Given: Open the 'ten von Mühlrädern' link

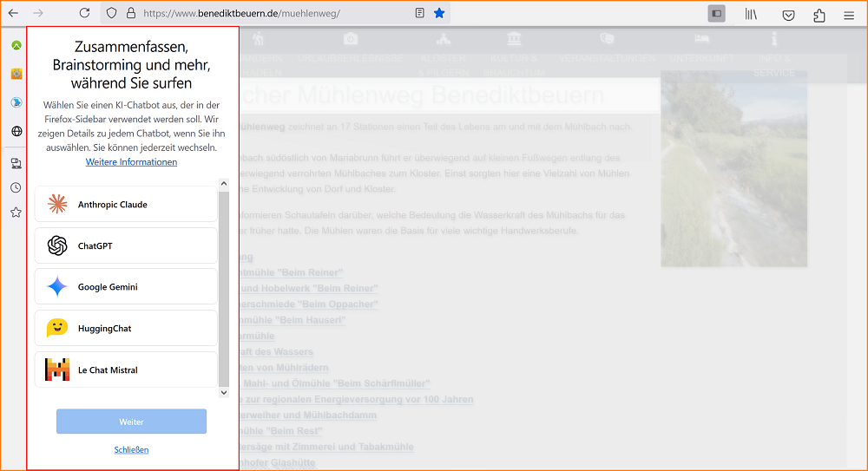Looking at the screenshot, I should pyautogui.click(x=285, y=368).
